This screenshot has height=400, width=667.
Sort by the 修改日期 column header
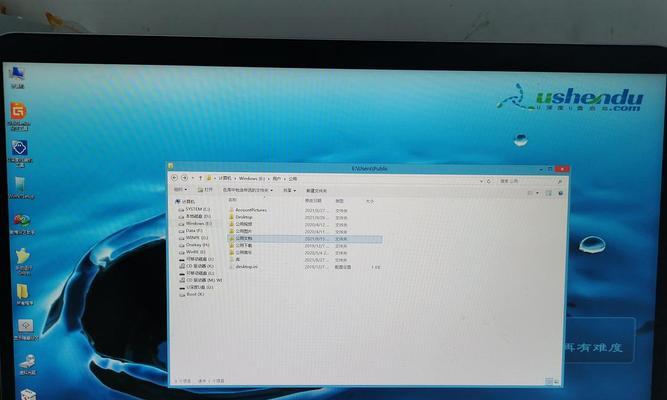(313, 200)
